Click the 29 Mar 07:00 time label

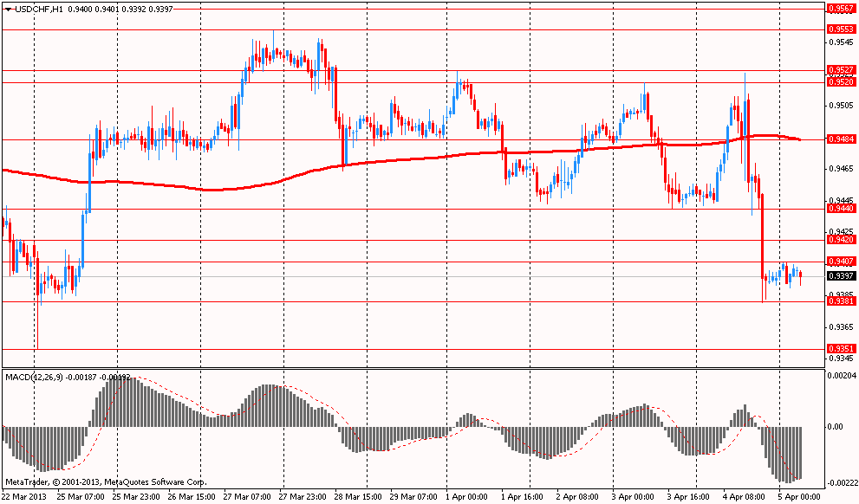click(x=413, y=497)
